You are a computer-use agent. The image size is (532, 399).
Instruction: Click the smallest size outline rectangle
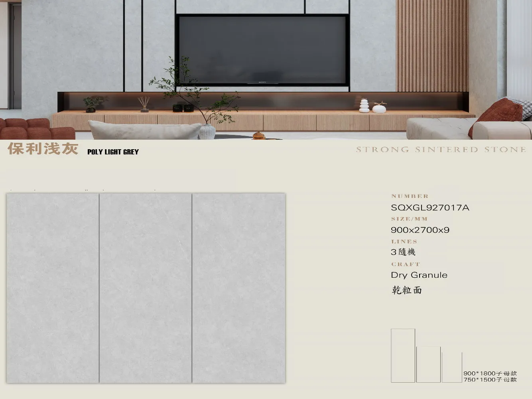(452, 367)
